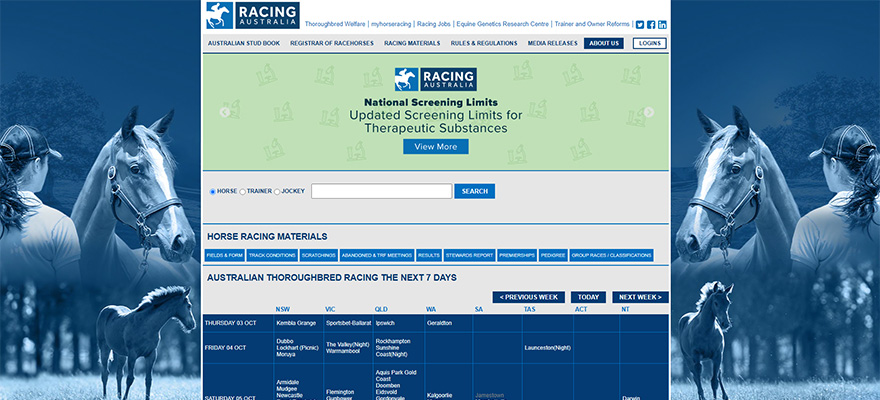The width and height of the screenshot is (880, 400).
Task: Click into the search text field
Action: pyautogui.click(x=381, y=191)
